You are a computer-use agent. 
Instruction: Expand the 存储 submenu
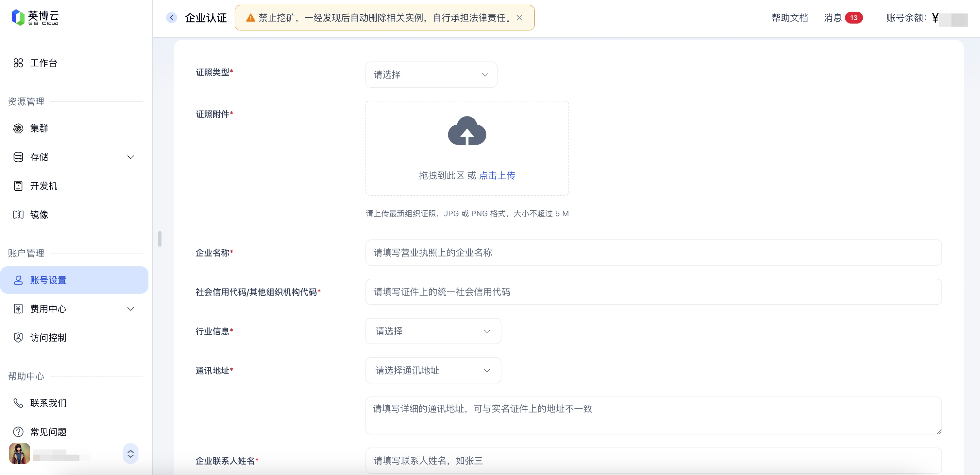point(130,157)
